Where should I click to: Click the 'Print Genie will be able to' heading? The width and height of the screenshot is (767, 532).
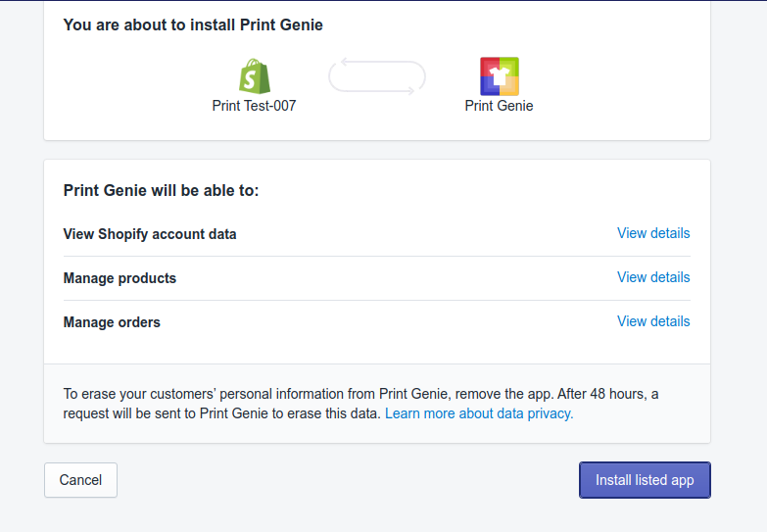click(161, 190)
